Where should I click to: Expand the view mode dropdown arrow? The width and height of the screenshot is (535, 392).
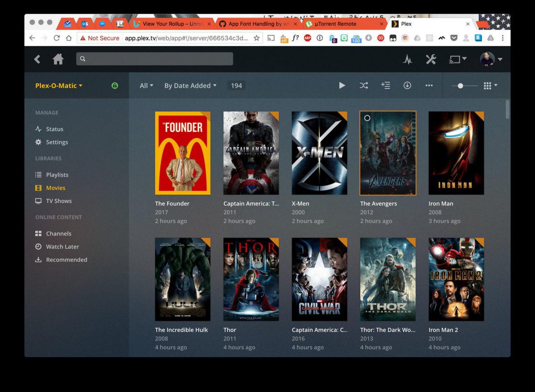496,85
